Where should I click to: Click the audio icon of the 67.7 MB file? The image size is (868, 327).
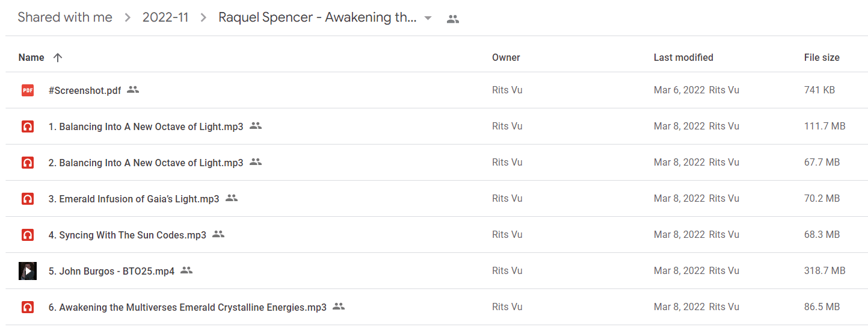[x=27, y=163]
